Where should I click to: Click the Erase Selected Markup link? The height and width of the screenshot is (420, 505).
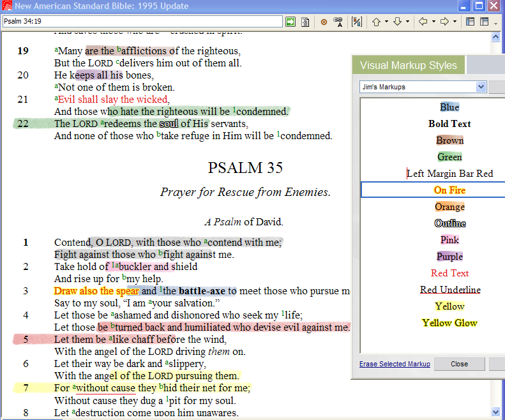click(395, 364)
